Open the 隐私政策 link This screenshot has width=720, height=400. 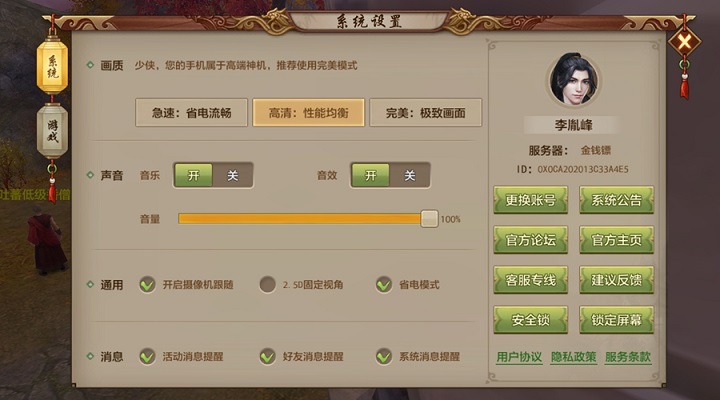coord(574,357)
